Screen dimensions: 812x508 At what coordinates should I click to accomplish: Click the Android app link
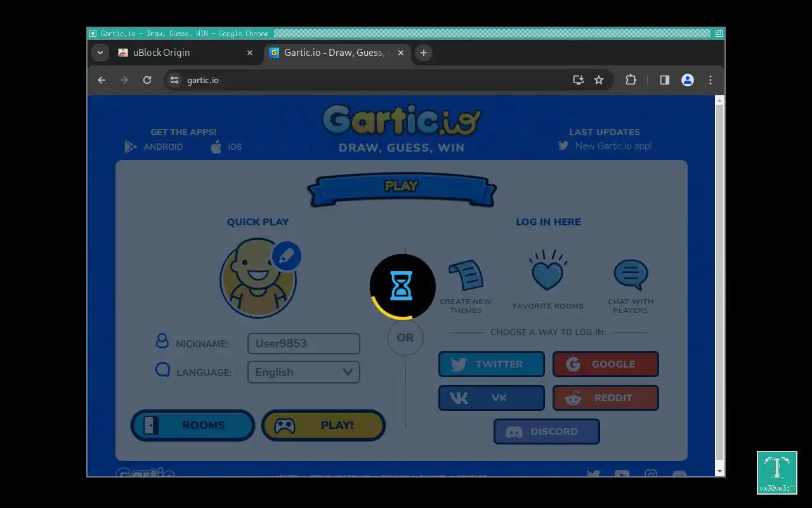coord(154,147)
